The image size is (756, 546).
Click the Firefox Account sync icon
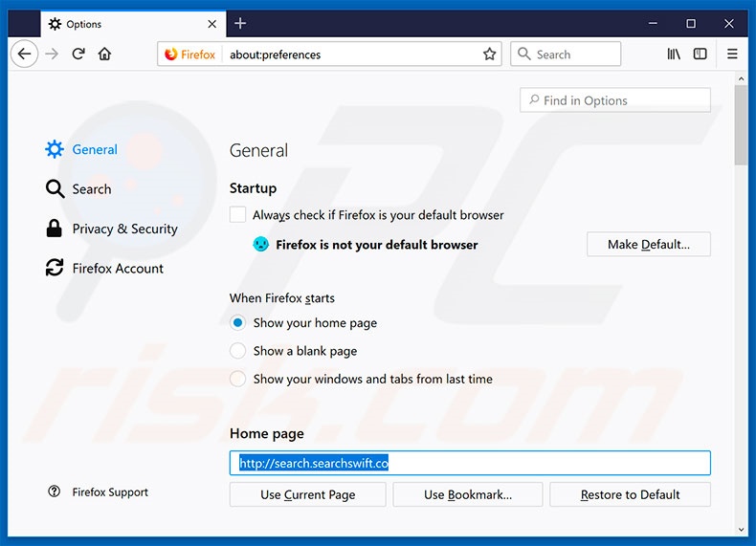[x=55, y=268]
